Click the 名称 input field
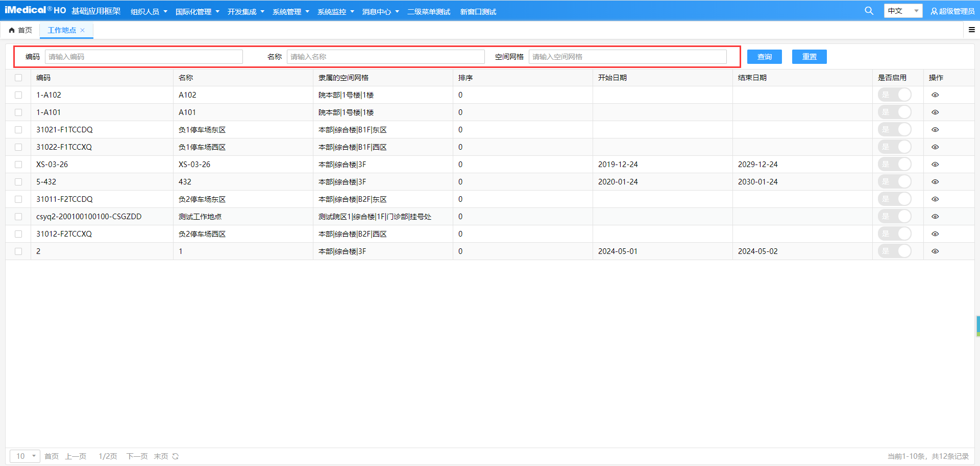The width and height of the screenshot is (980, 466). tap(385, 57)
